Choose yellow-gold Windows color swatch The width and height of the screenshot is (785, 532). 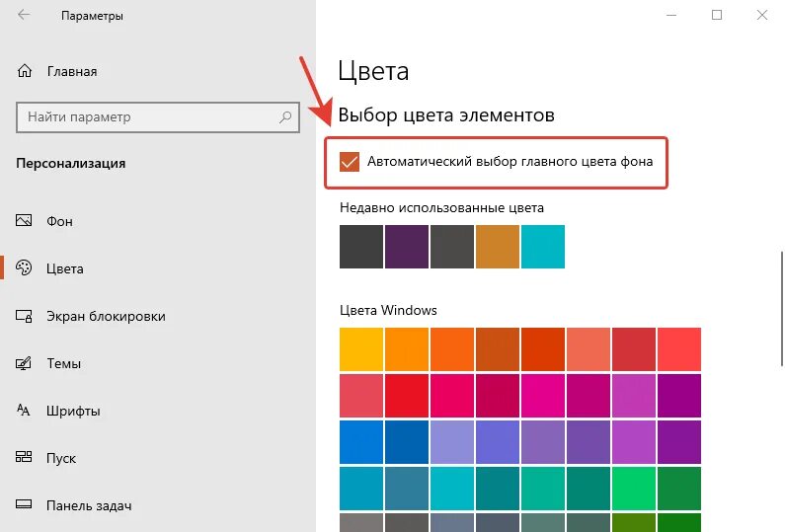[361, 349]
